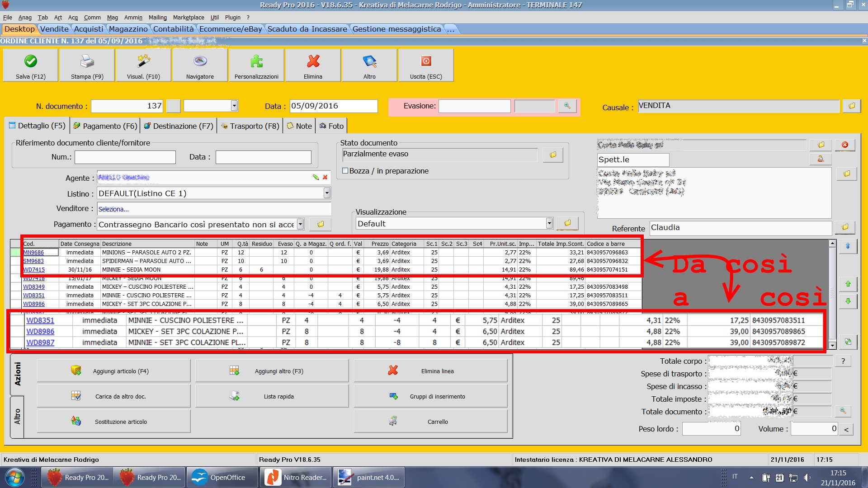Click the Totale documento magnifier icon
868x488 pixels.
843,411
